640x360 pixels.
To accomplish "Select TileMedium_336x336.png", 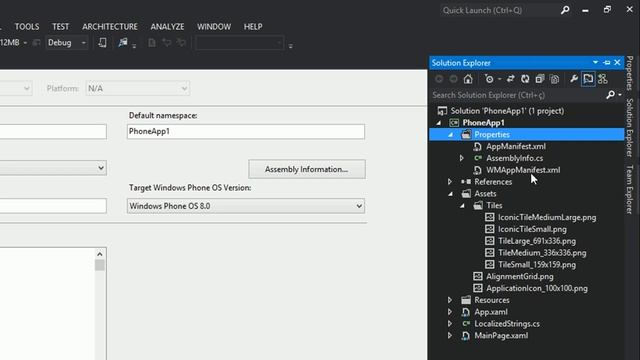I will [x=542, y=253].
